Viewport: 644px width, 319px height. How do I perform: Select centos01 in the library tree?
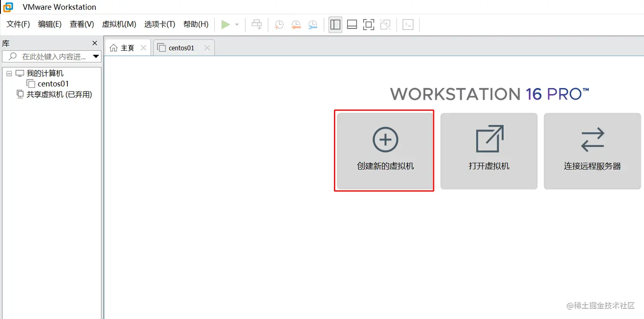tap(53, 84)
